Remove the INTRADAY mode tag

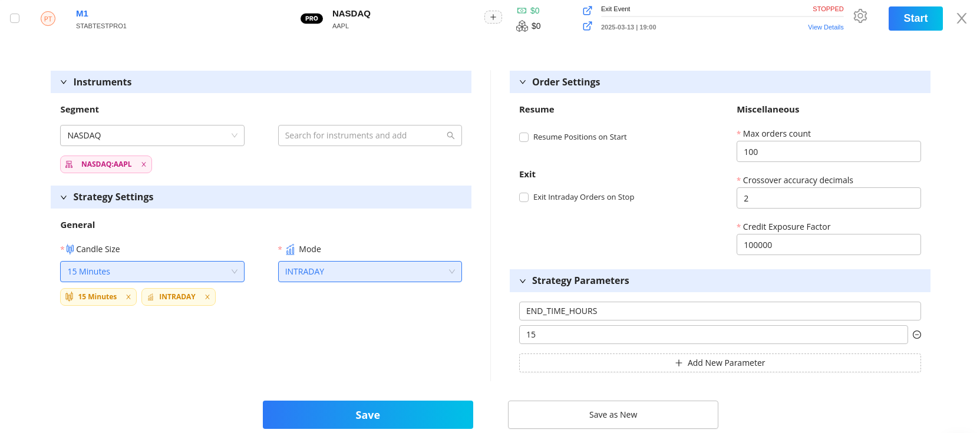coord(207,297)
